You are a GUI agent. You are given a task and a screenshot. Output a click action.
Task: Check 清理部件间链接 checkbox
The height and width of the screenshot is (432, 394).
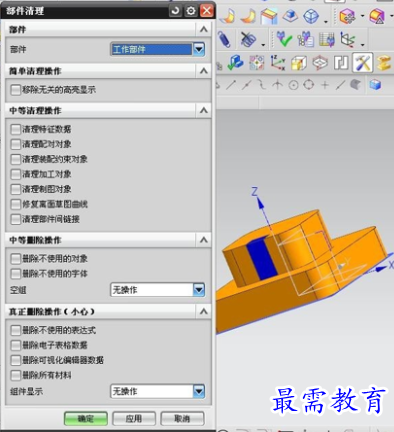15,219
